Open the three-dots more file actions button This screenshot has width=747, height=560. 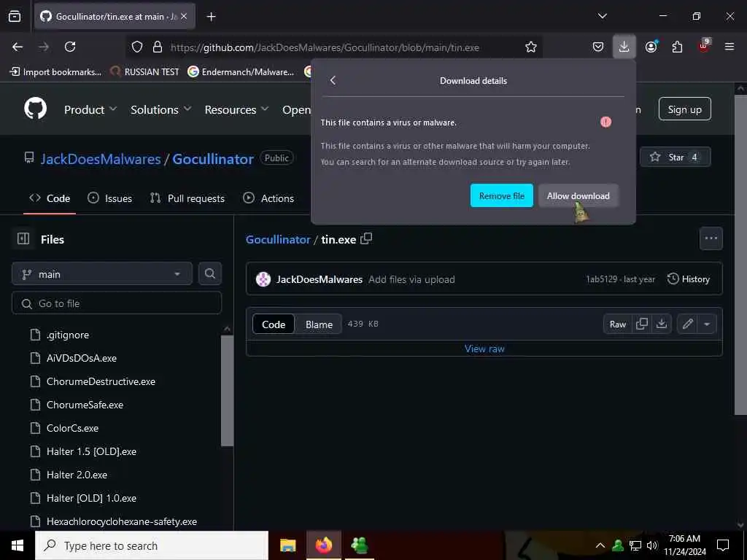(711, 238)
